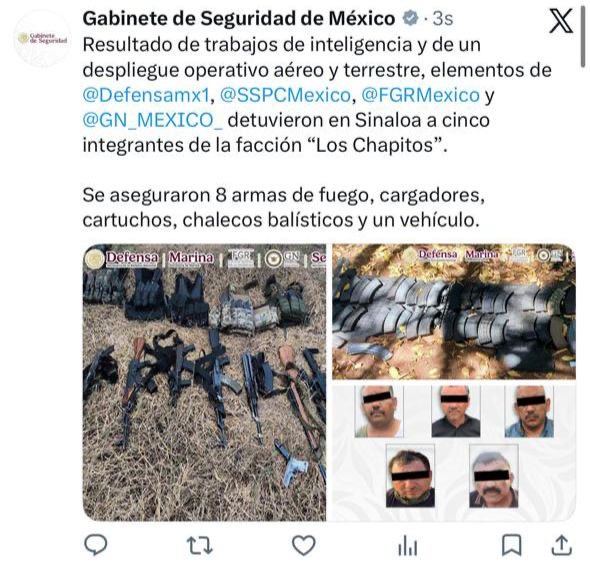Open the detainees mugshots image
This screenshot has height=565, width=590.
click(x=454, y=451)
